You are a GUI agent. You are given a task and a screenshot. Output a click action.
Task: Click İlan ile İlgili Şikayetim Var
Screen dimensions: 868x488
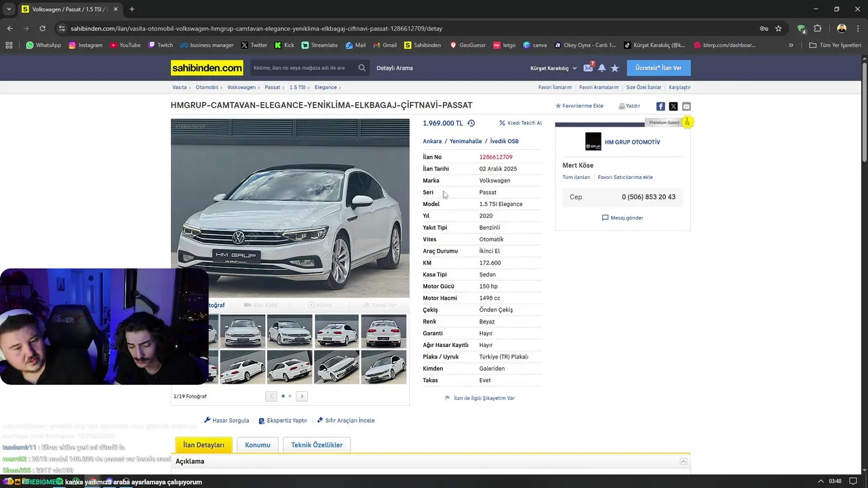pyautogui.click(x=479, y=398)
